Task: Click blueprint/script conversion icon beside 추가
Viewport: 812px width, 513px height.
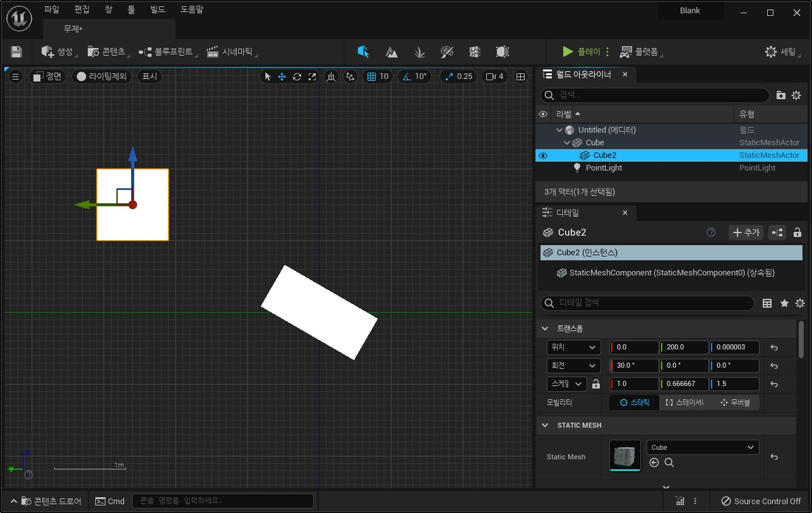Action: point(777,232)
